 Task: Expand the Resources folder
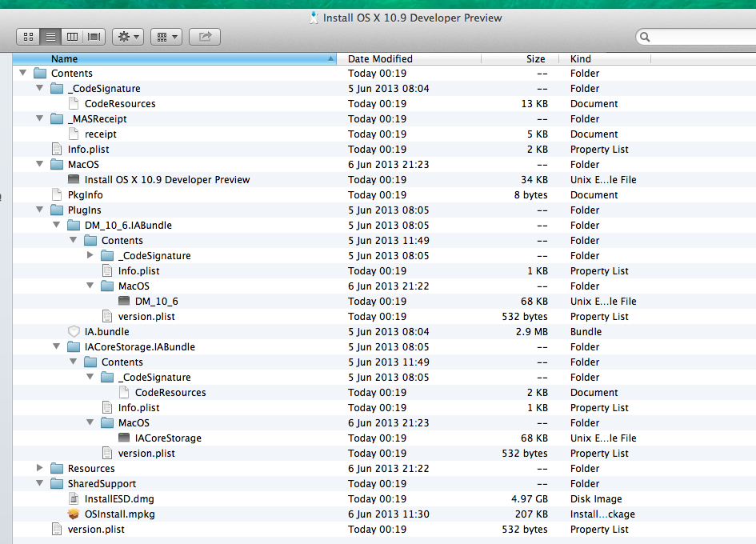point(39,468)
